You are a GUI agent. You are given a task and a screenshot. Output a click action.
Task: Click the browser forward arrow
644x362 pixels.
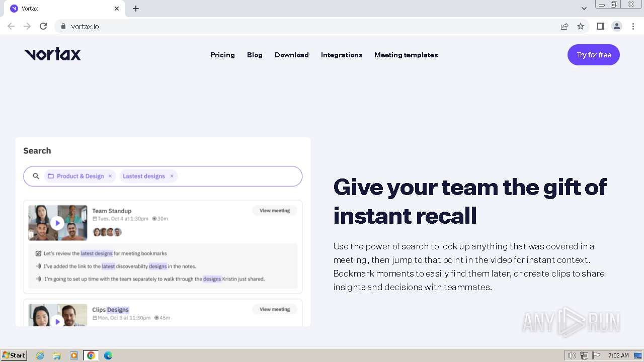[27, 26]
